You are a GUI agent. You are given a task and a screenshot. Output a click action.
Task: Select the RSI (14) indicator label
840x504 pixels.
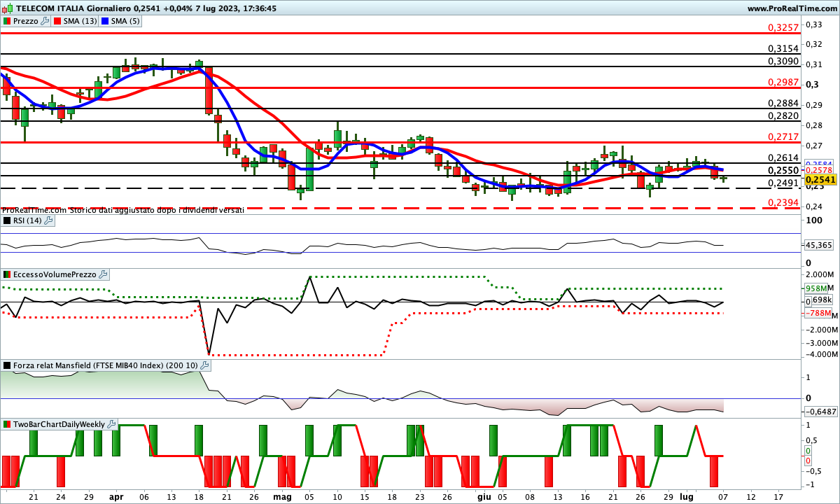[x=27, y=220]
